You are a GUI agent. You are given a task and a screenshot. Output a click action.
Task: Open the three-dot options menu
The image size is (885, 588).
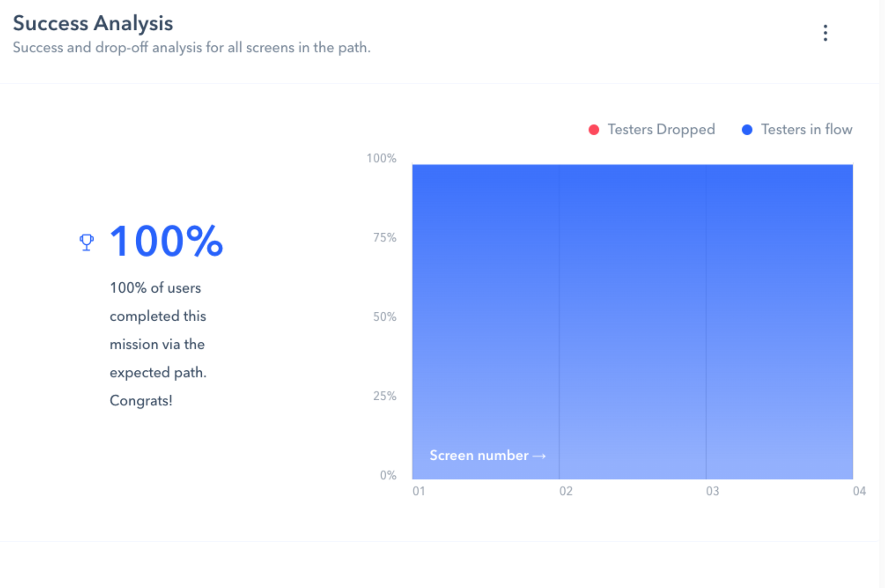(x=825, y=33)
